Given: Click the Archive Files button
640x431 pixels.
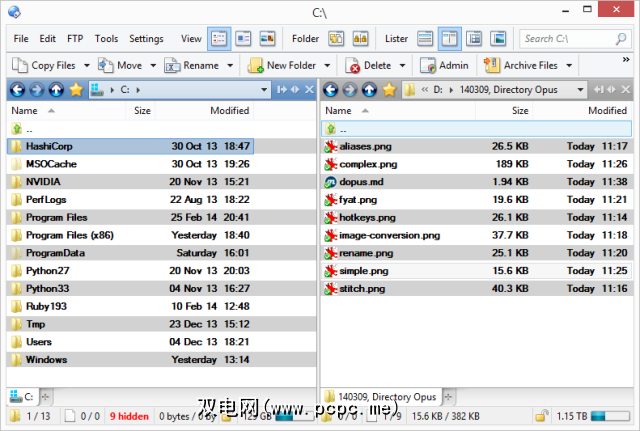Looking at the screenshot, I should [x=521, y=65].
